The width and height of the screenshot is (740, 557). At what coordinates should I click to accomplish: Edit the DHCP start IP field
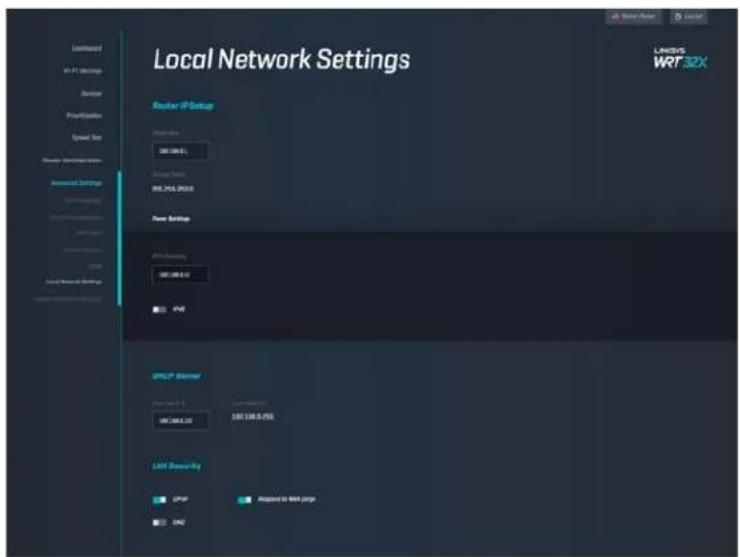(180, 421)
